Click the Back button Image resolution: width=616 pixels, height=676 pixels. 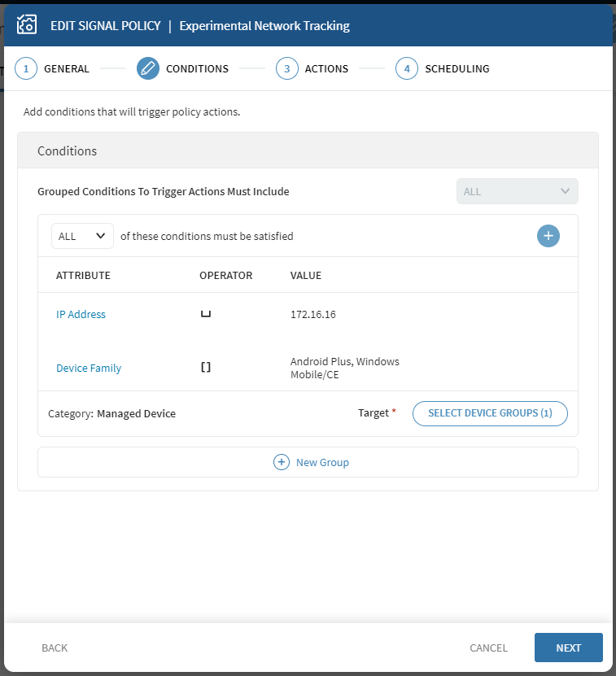click(x=55, y=648)
